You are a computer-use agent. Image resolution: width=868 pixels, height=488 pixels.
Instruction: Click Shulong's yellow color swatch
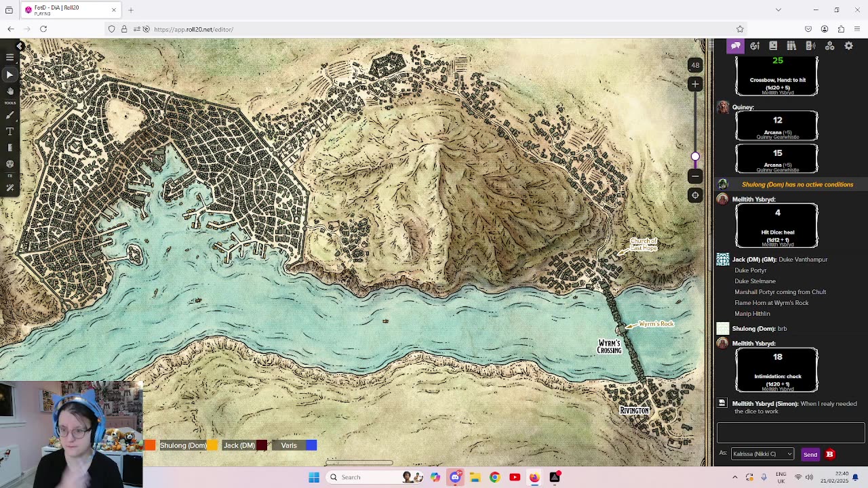tap(212, 445)
